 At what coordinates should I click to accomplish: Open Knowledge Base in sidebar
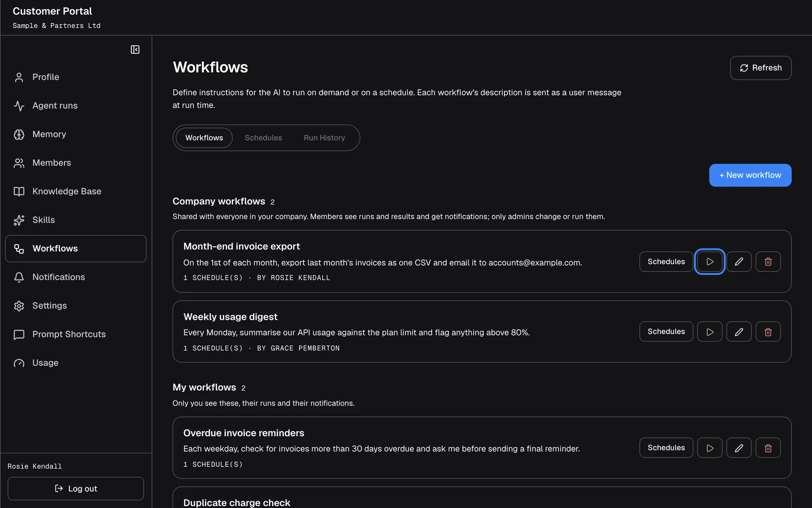click(76, 191)
